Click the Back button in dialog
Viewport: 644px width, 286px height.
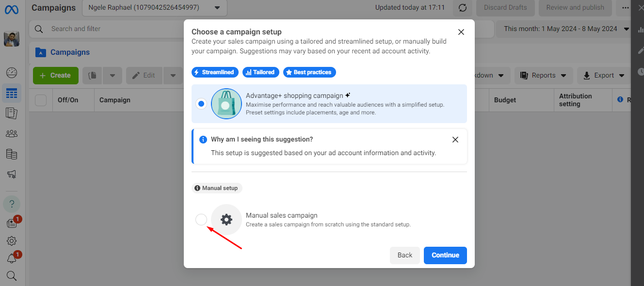point(404,255)
